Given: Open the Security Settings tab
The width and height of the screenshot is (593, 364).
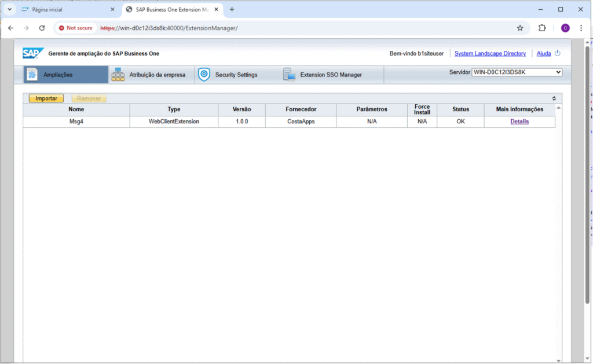Looking at the screenshot, I should click(x=236, y=75).
